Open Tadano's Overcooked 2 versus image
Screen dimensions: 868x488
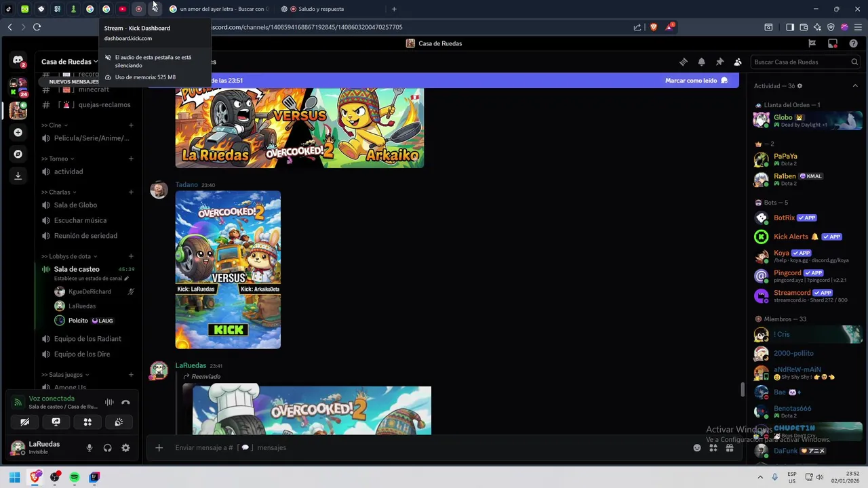228,270
